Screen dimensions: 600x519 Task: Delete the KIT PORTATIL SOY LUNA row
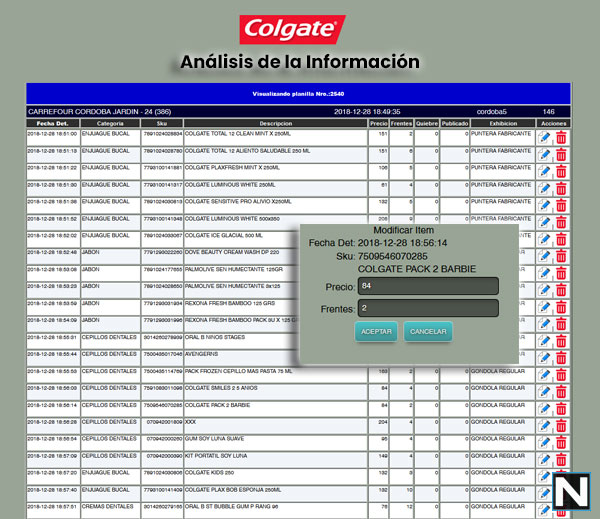[561, 460]
